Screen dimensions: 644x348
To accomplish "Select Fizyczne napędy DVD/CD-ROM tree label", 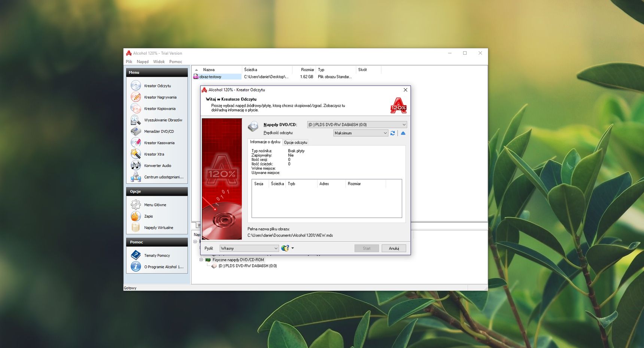I will click(x=238, y=260).
